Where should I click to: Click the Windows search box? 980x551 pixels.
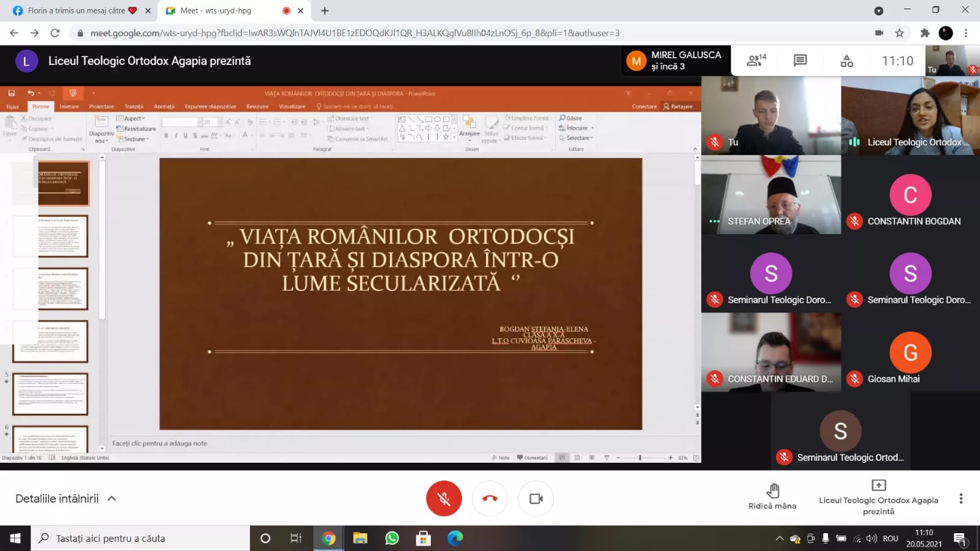141,538
